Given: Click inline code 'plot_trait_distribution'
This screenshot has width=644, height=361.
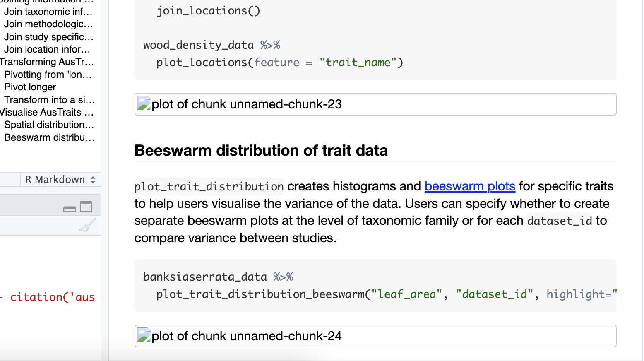Looking at the screenshot, I should [209, 186].
